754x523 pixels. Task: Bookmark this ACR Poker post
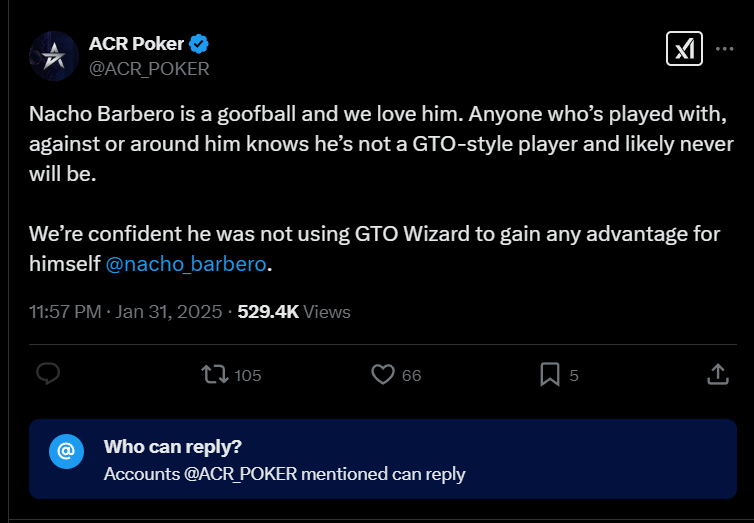tap(549, 375)
